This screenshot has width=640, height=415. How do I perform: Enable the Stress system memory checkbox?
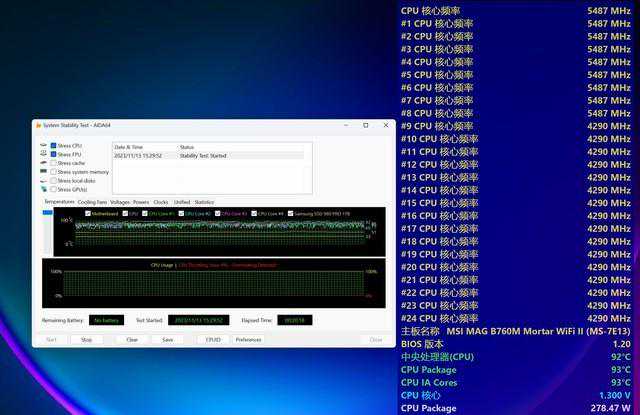point(54,172)
